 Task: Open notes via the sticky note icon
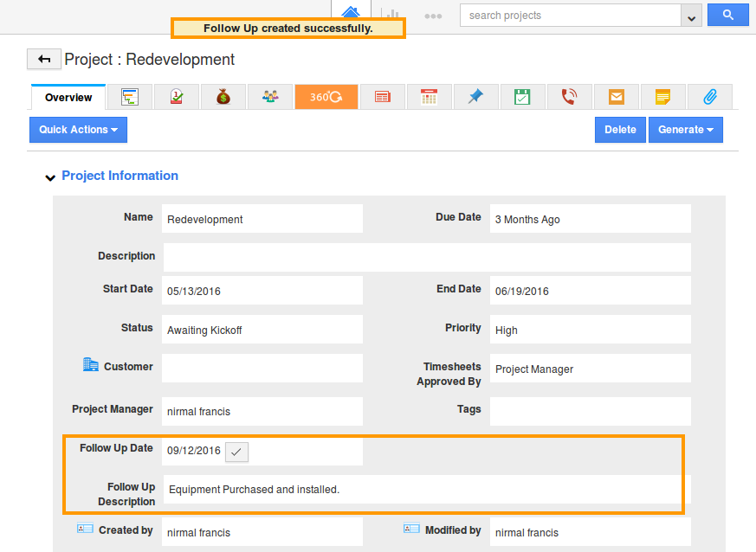(662, 97)
